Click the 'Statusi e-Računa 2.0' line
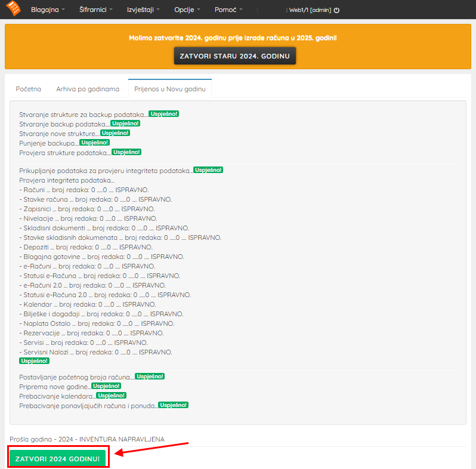Image resolution: width=476 pixels, height=469 pixels. (x=105, y=295)
